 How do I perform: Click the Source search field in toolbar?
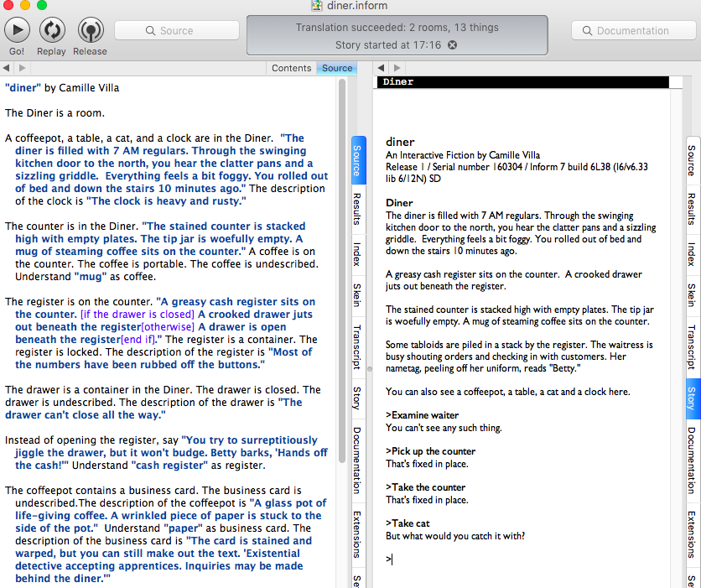(x=174, y=31)
